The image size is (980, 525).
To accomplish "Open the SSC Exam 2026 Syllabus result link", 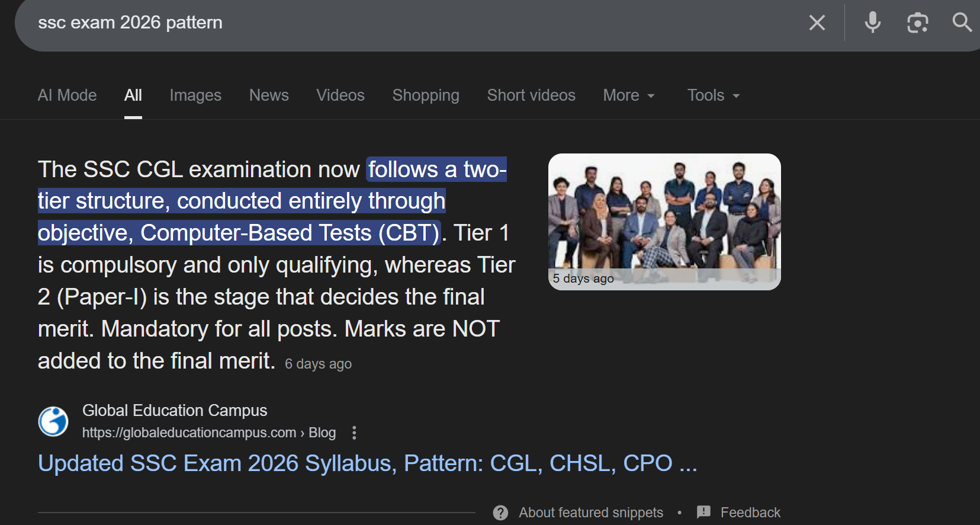I will click(367, 463).
